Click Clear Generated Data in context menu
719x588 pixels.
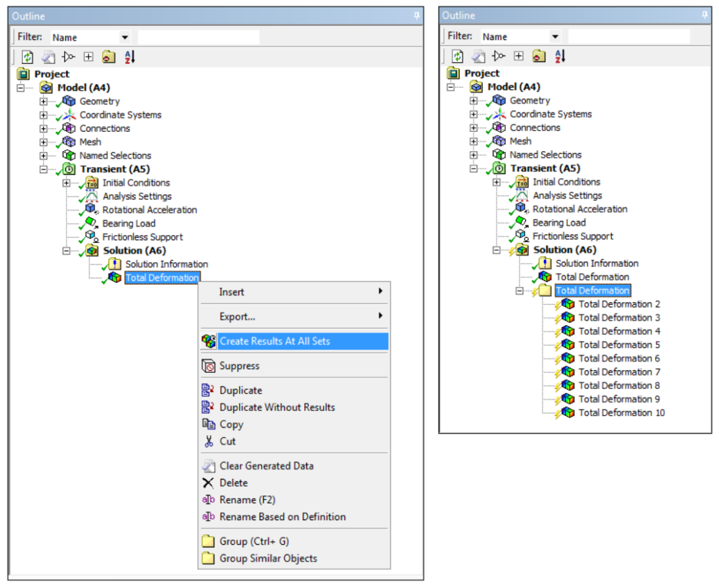(266, 466)
